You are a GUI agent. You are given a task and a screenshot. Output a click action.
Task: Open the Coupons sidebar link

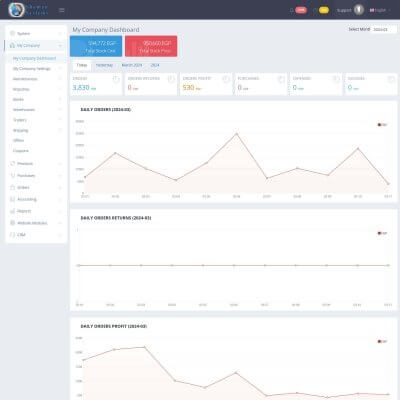point(21,151)
